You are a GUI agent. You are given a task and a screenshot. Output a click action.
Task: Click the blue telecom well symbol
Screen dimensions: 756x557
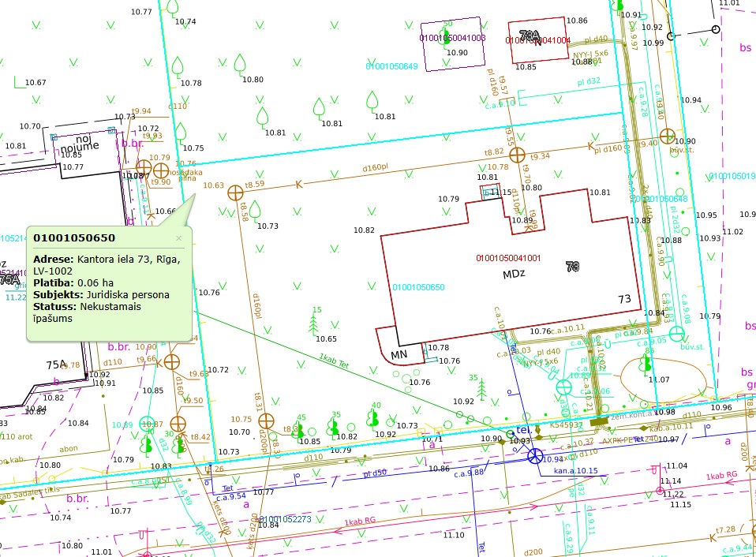(x=535, y=456)
